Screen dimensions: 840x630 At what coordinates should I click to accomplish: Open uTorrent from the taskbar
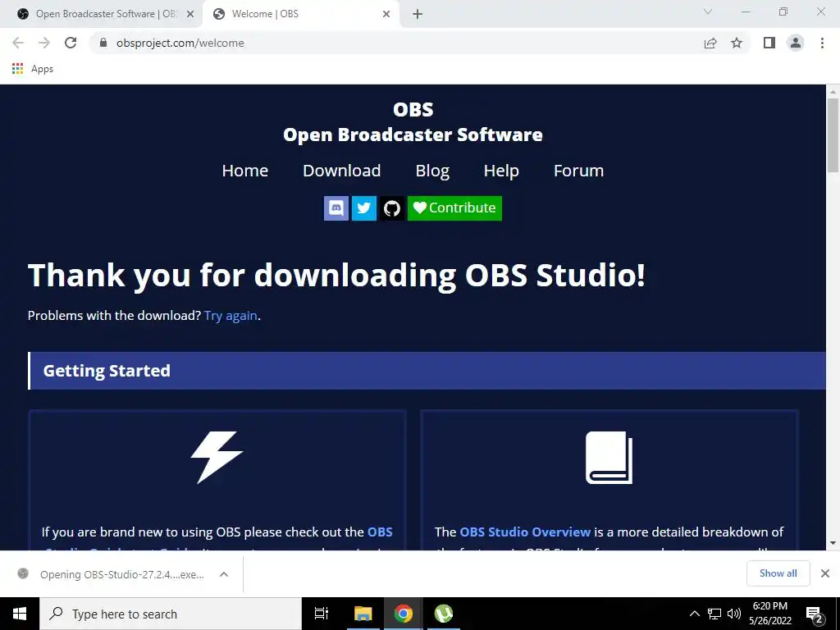pyautogui.click(x=444, y=614)
